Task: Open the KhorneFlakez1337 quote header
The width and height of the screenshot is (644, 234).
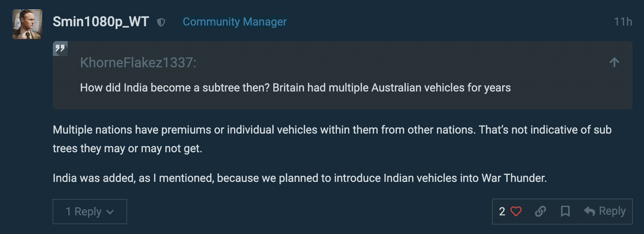Action: [x=138, y=62]
